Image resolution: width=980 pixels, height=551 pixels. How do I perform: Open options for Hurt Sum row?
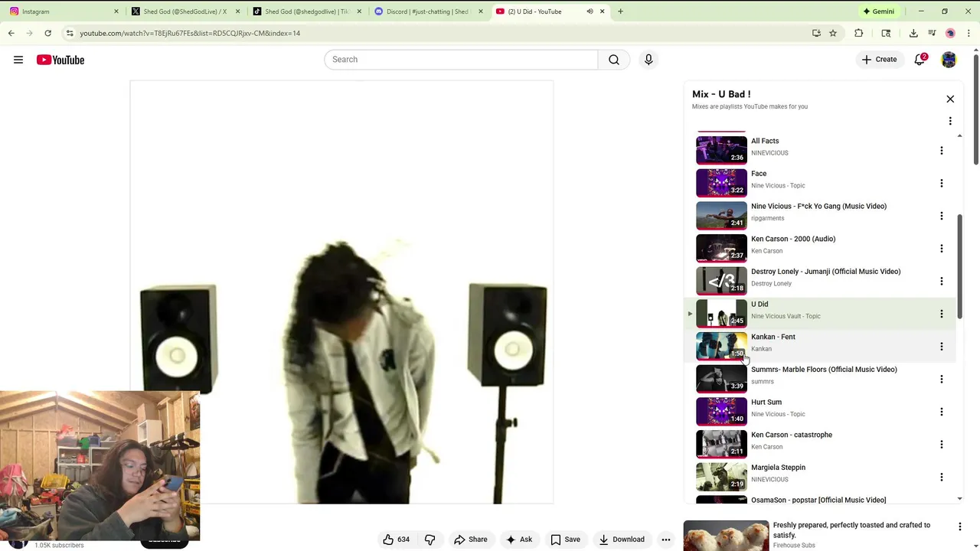(942, 412)
